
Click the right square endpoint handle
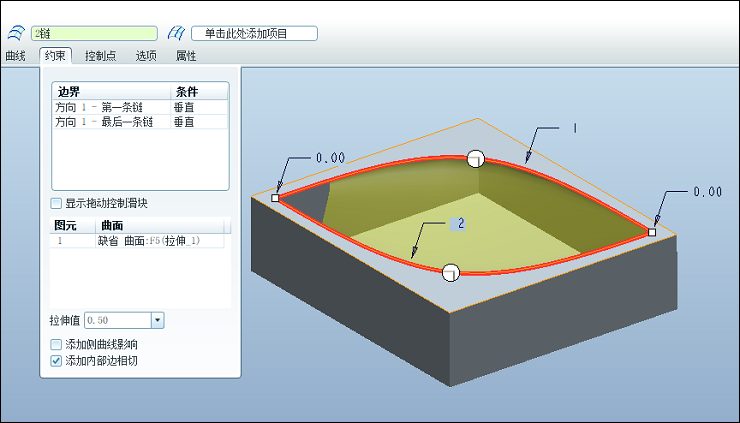point(652,232)
